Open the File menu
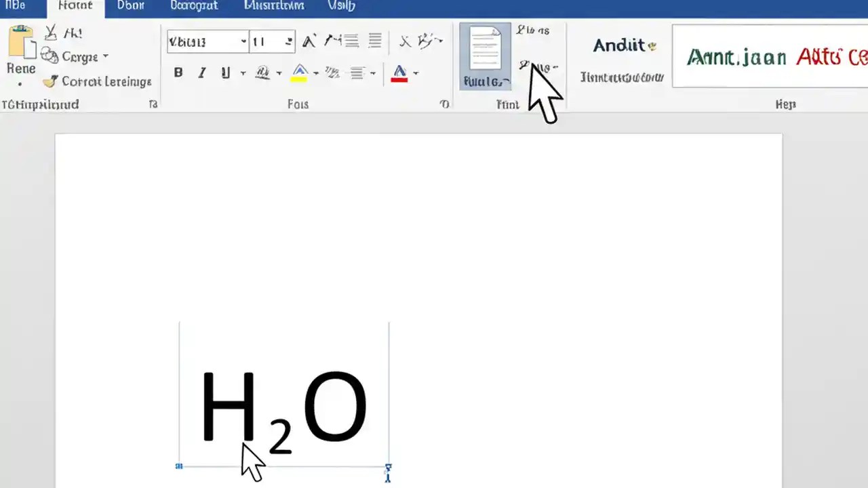868x488 pixels. pos(15,5)
